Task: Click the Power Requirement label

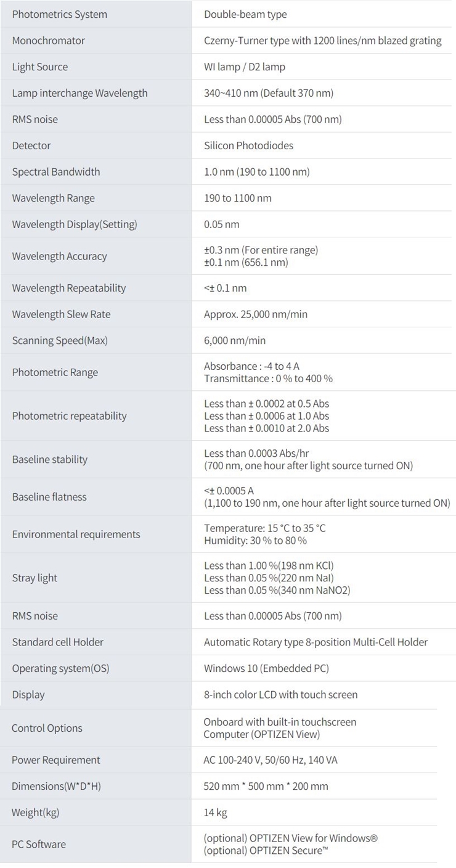Action: coord(56,760)
